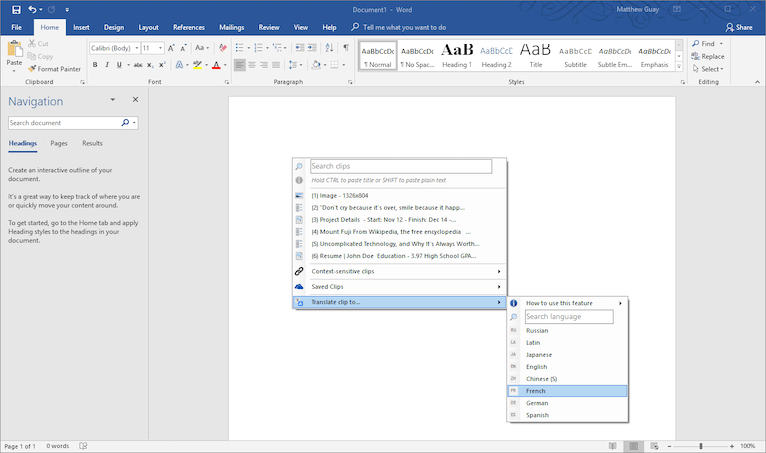Expand Context-sensitive clips submenu

point(400,271)
